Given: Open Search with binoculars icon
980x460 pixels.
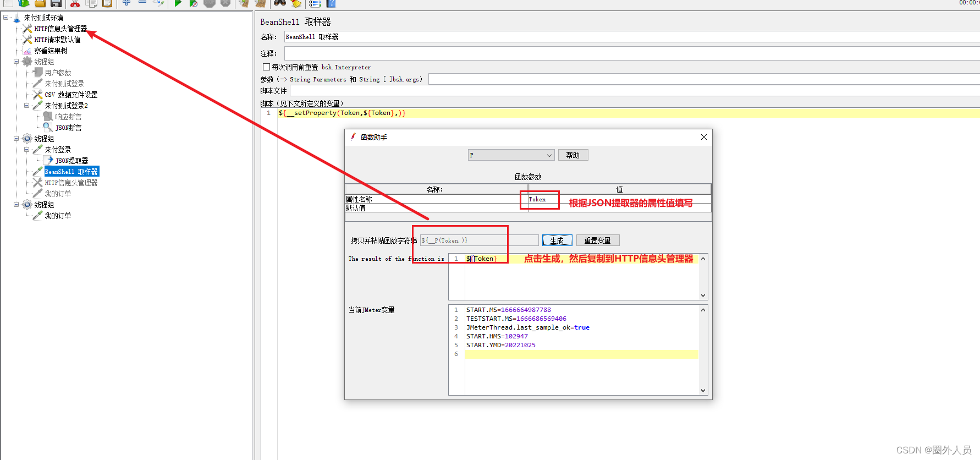Looking at the screenshot, I should point(280,3).
